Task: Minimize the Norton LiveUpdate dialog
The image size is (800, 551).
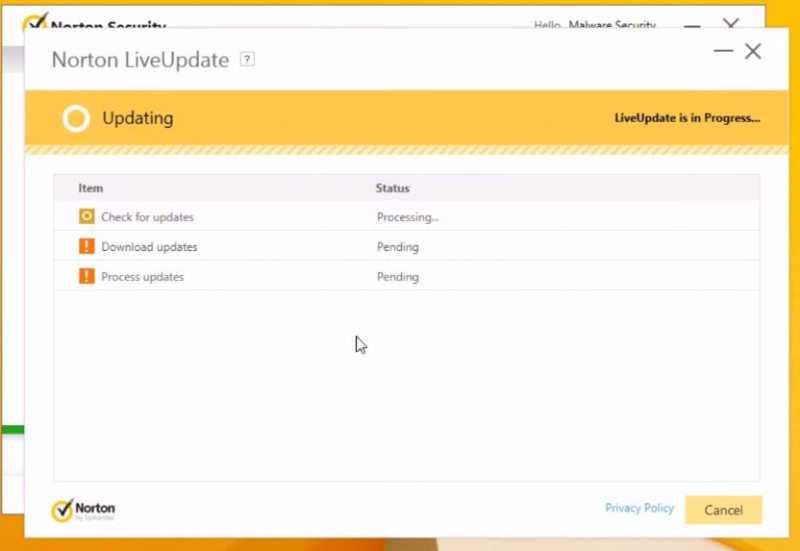Action: (x=722, y=50)
